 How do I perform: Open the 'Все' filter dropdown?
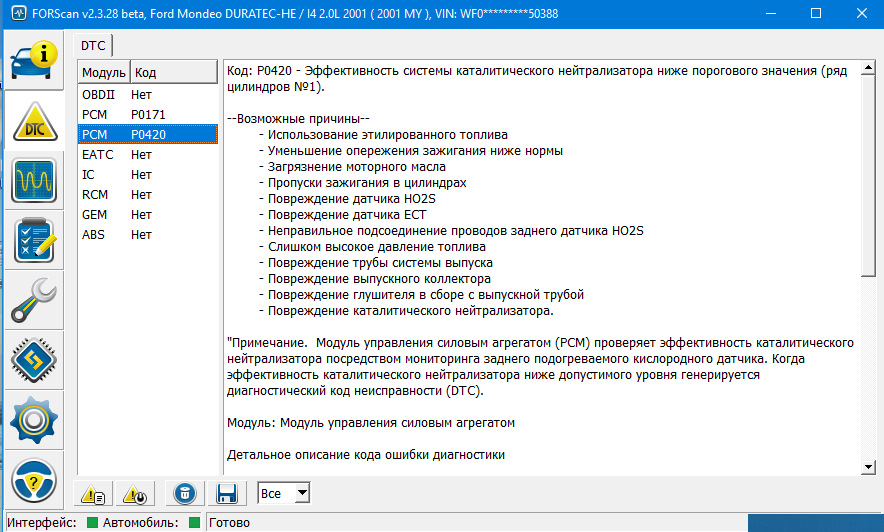[284, 493]
